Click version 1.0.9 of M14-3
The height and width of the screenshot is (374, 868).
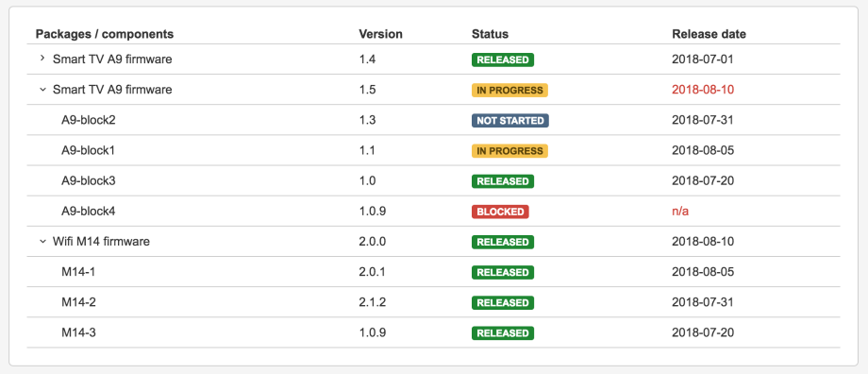click(372, 333)
